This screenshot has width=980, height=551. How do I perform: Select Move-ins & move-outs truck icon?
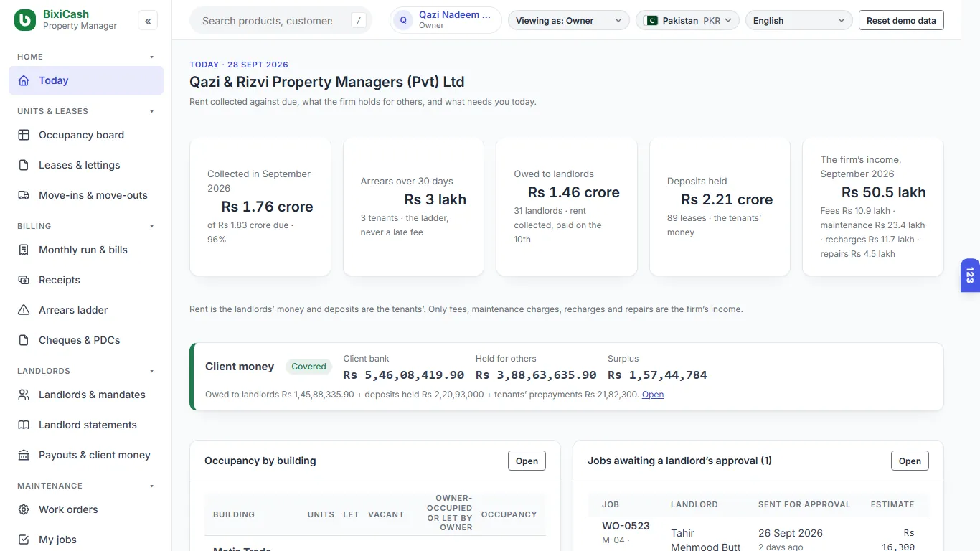tap(24, 195)
